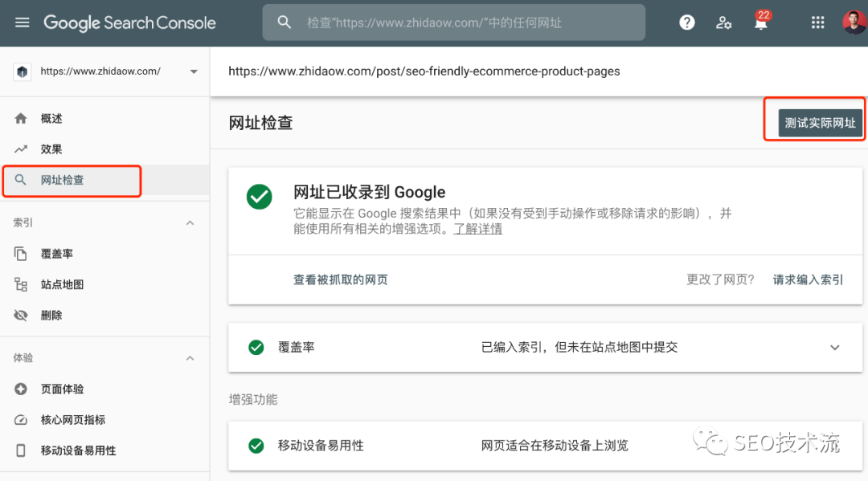Click the 移动设备易用性 green checkmark icon
Viewport: 868px width, 481px height.
(256, 446)
